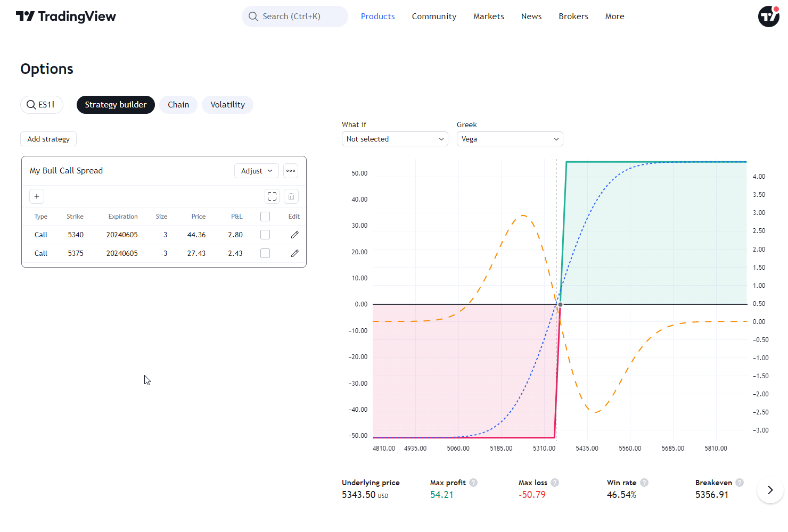The height and width of the screenshot is (532, 788).
Task: Click the ES1! symbol search button
Action: tap(42, 105)
